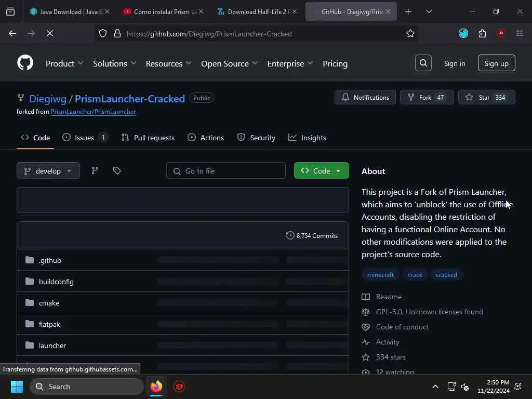Open the launcher folder
This screenshot has width=532, height=399.
click(x=52, y=345)
